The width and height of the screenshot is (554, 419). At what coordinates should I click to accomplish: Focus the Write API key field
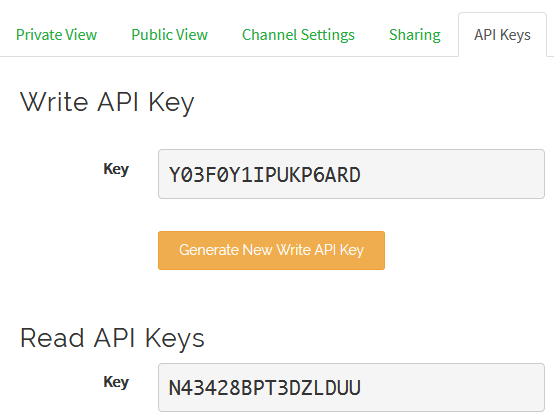351,174
